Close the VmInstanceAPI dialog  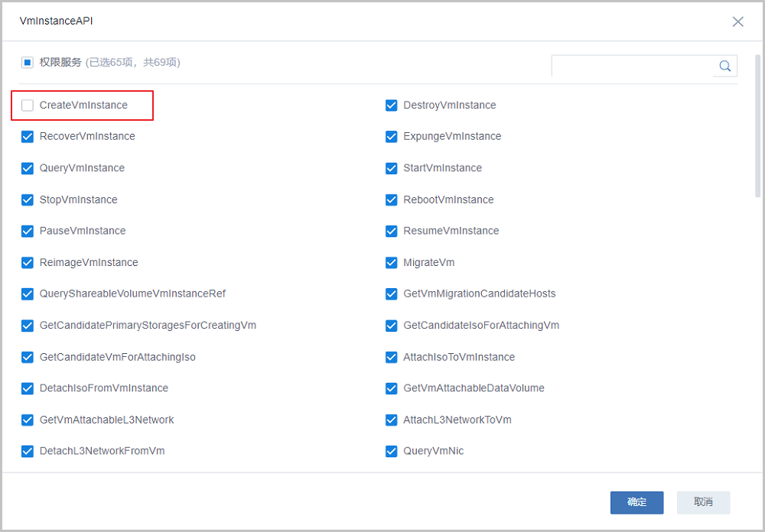[737, 21]
